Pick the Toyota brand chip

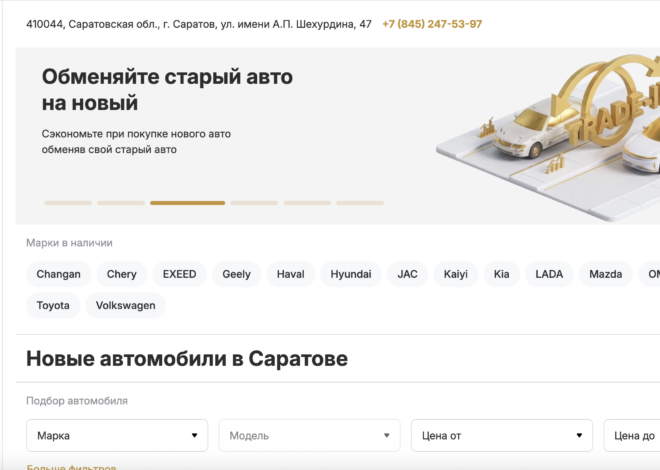click(53, 305)
